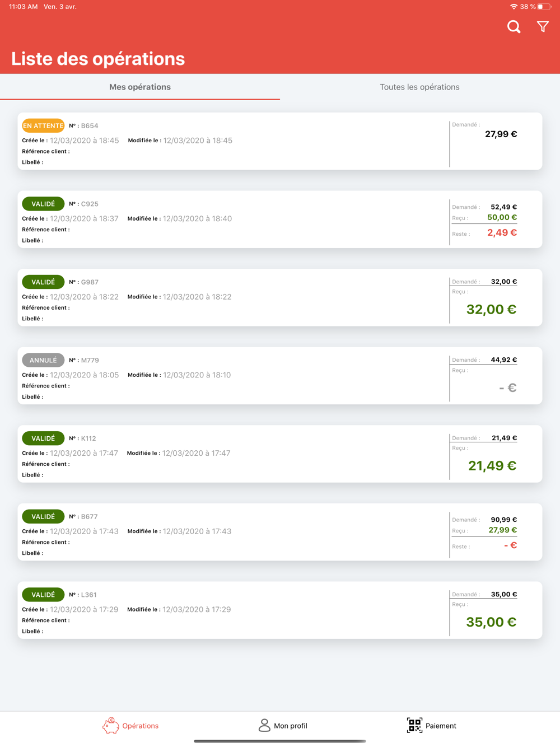Check the Wi-Fi status icon
The height and width of the screenshot is (747, 560).
coord(513,7)
